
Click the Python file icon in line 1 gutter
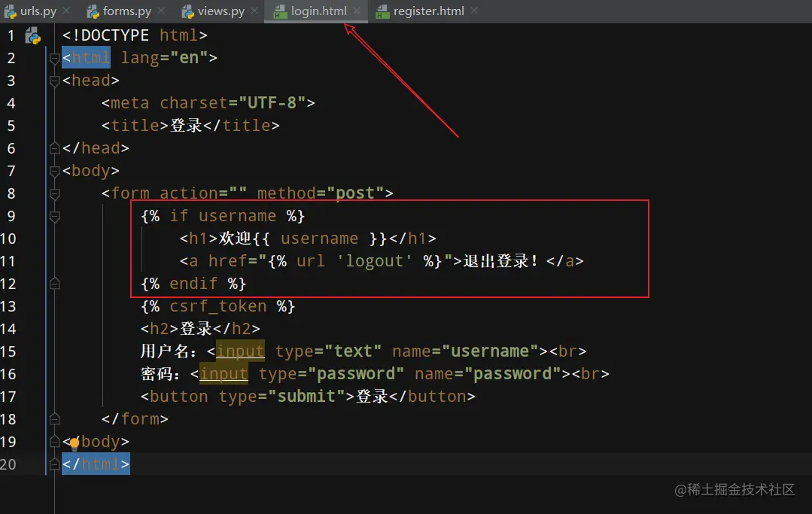tap(33, 36)
